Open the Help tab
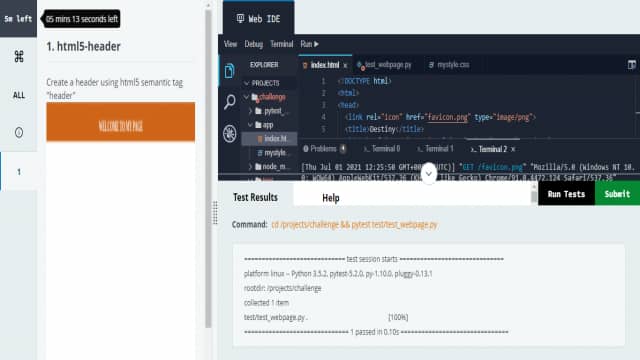The height and width of the screenshot is (360, 640). click(x=331, y=198)
